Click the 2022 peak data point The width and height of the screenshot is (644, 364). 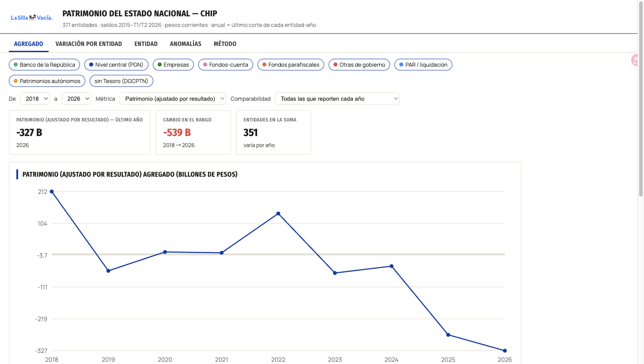(278, 214)
